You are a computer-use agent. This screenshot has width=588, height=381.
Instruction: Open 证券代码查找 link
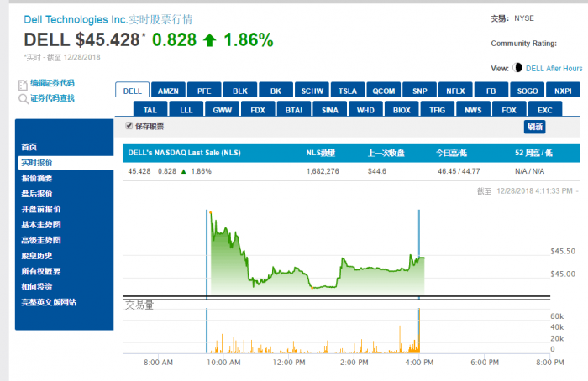point(52,98)
